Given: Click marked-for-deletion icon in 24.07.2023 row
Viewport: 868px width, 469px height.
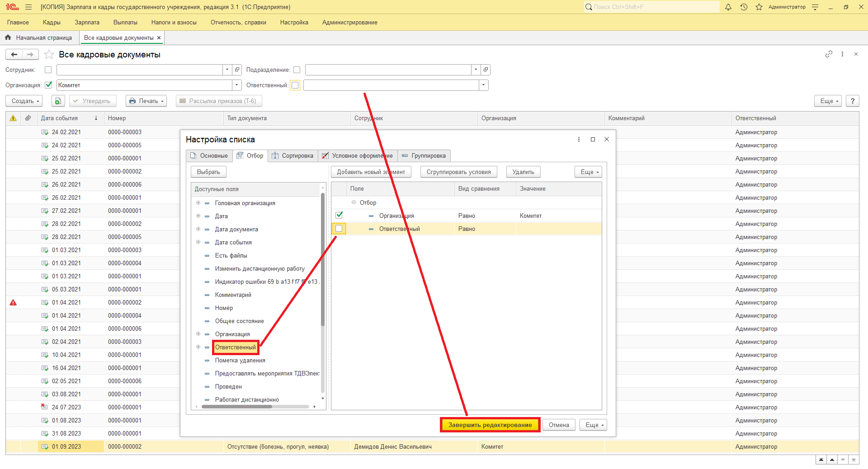Looking at the screenshot, I should pyautogui.click(x=44, y=407).
